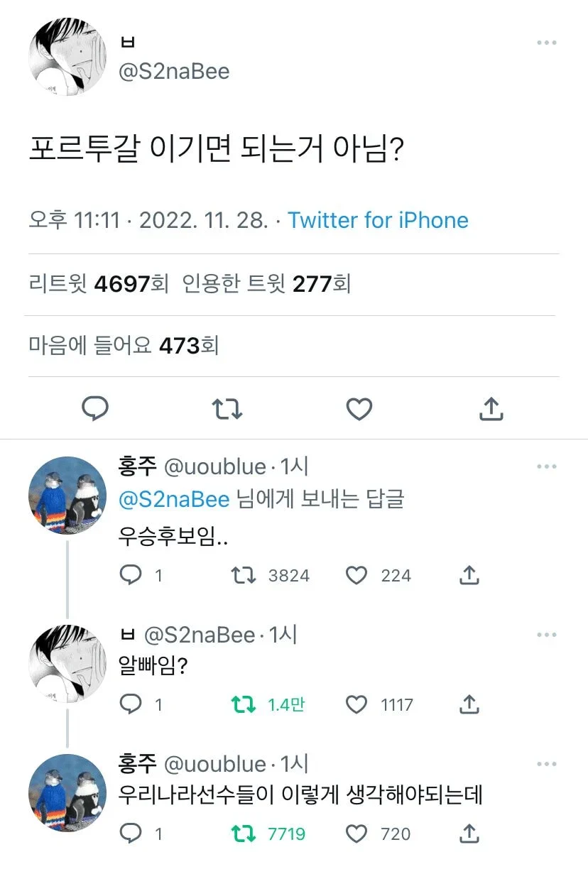Open more options on 알빠임? reply
Image resolution: width=588 pixels, height=874 pixels.
click(x=546, y=635)
